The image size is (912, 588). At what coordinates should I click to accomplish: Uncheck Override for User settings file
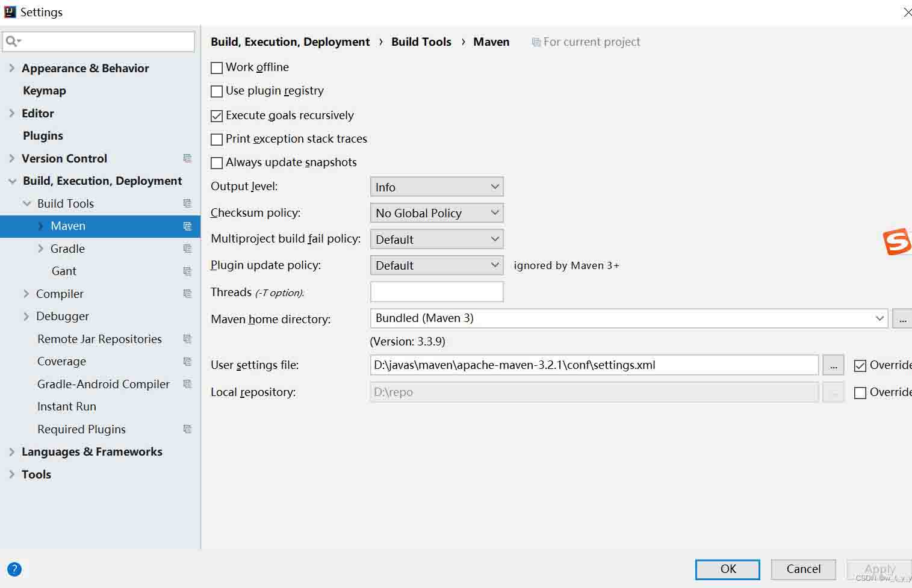pyautogui.click(x=860, y=365)
